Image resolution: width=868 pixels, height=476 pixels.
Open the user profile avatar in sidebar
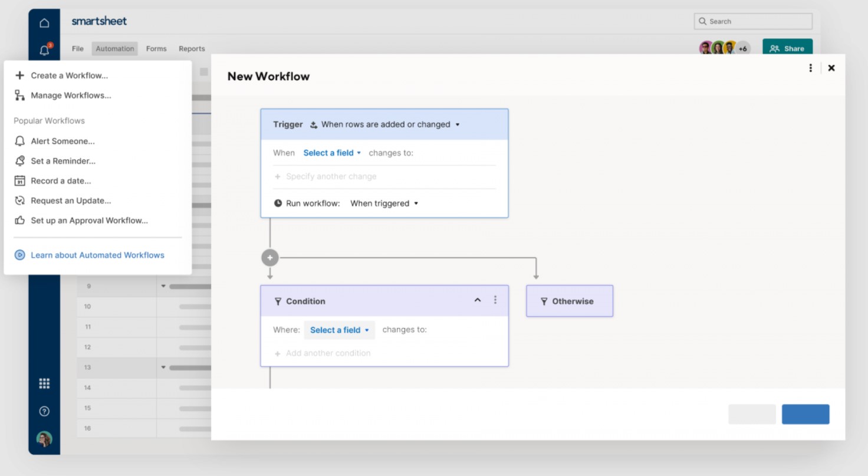coord(44,439)
